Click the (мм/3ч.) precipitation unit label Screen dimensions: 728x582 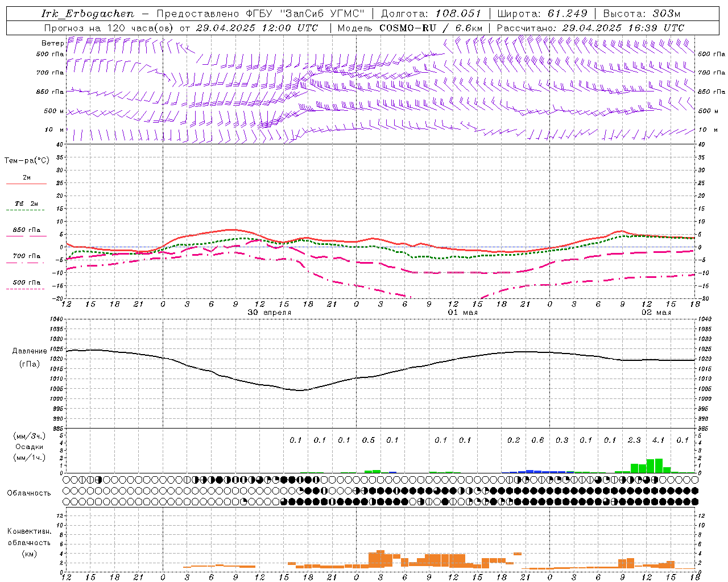(28, 436)
